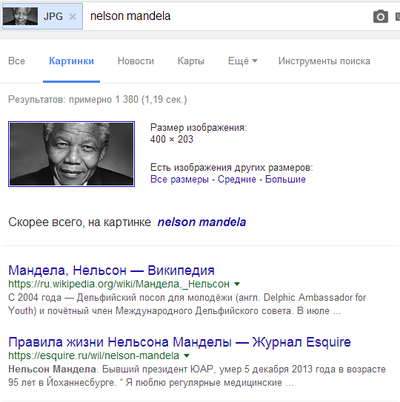Viewport: 400px width, 402px height.
Task: Select the Картинки tab
Action: click(71, 61)
